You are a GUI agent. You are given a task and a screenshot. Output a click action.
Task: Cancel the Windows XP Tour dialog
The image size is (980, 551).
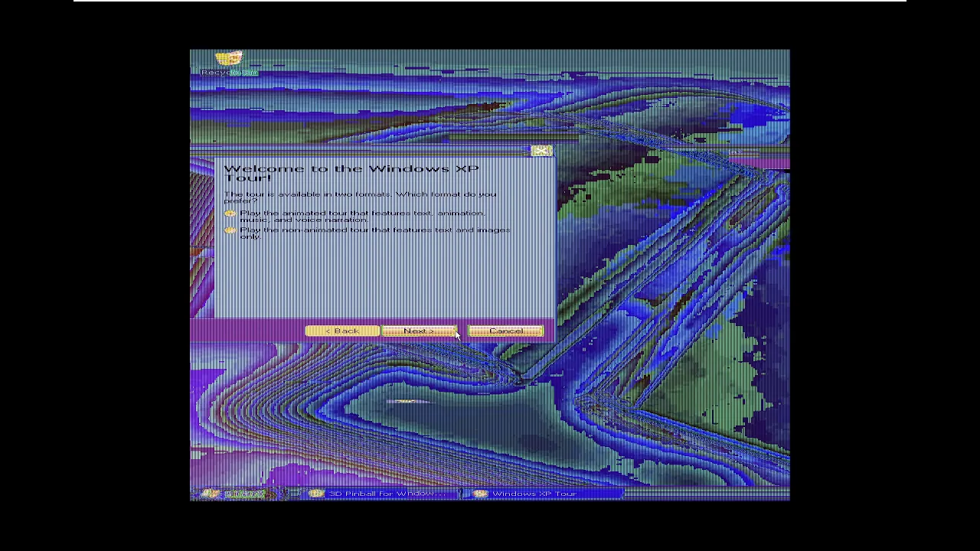click(506, 331)
